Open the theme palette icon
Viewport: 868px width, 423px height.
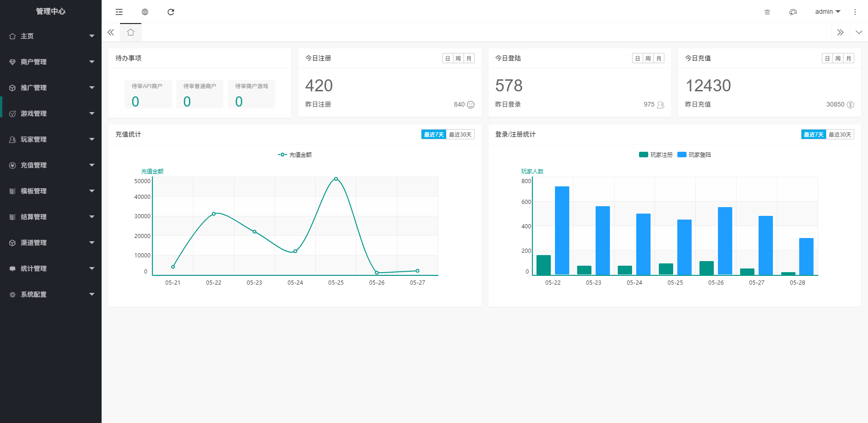point(793,12)
